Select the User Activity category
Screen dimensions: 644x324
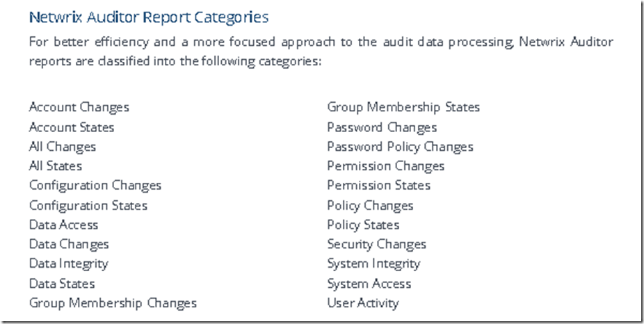pos(363,303)
